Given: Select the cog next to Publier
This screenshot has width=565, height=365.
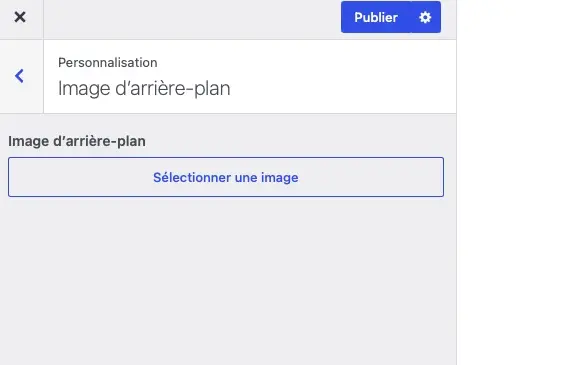Looking at the screenshot, I should click(x=425, y=17).
